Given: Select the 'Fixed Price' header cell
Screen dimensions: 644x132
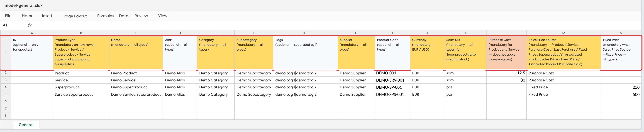Looking at the screenshot, I should (x=621, y=53).
